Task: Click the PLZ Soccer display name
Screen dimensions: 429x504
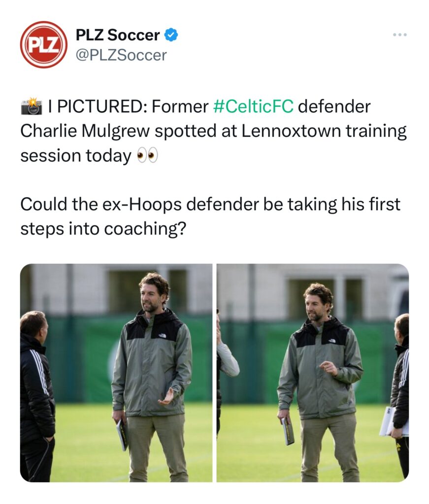Action: point(117,35)
